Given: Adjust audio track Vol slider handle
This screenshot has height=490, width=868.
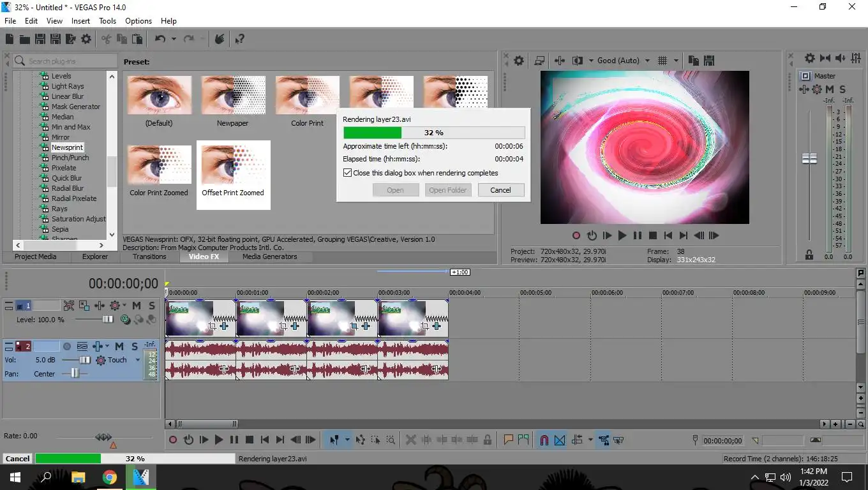Looking at the screenshot, I should tap(85, 360).
